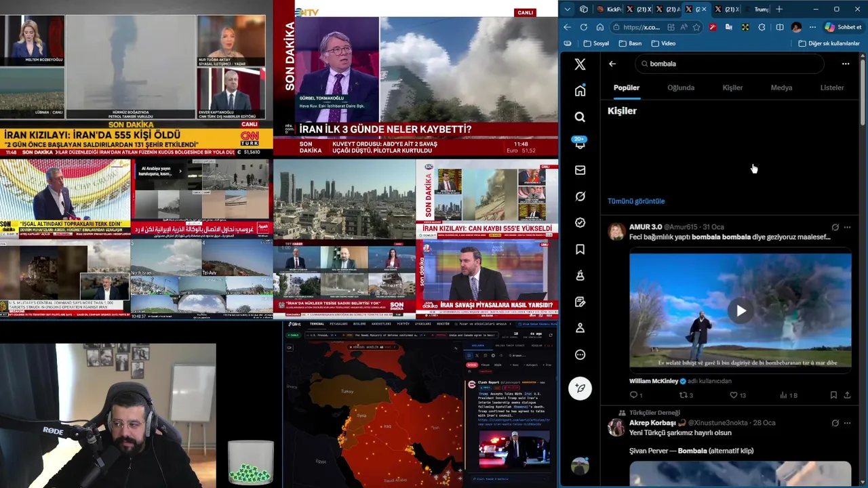This screenshot has width=868, height=488.
Task: Open the Video bookmarks folder
Action: (x=663, y=43)
